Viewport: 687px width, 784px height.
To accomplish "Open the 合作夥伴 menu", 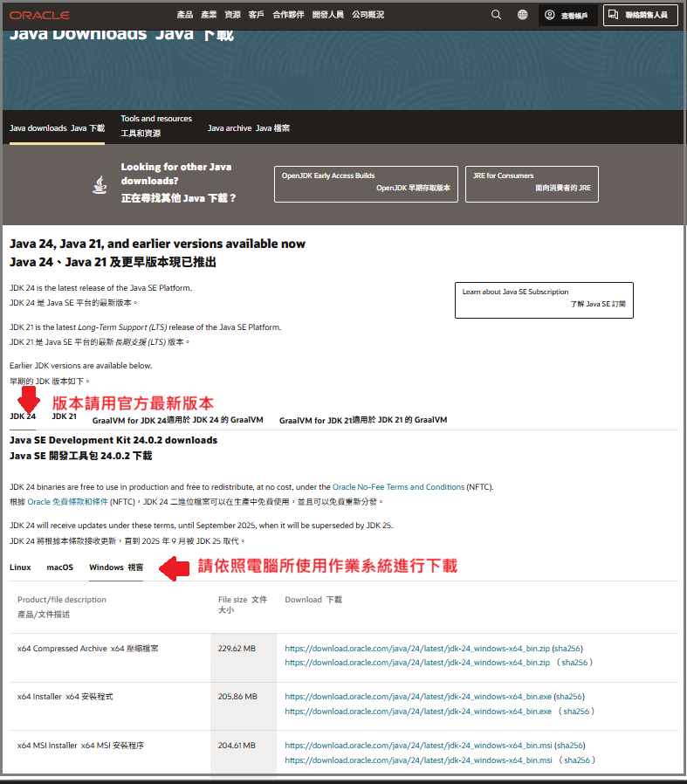I will 288,15.
